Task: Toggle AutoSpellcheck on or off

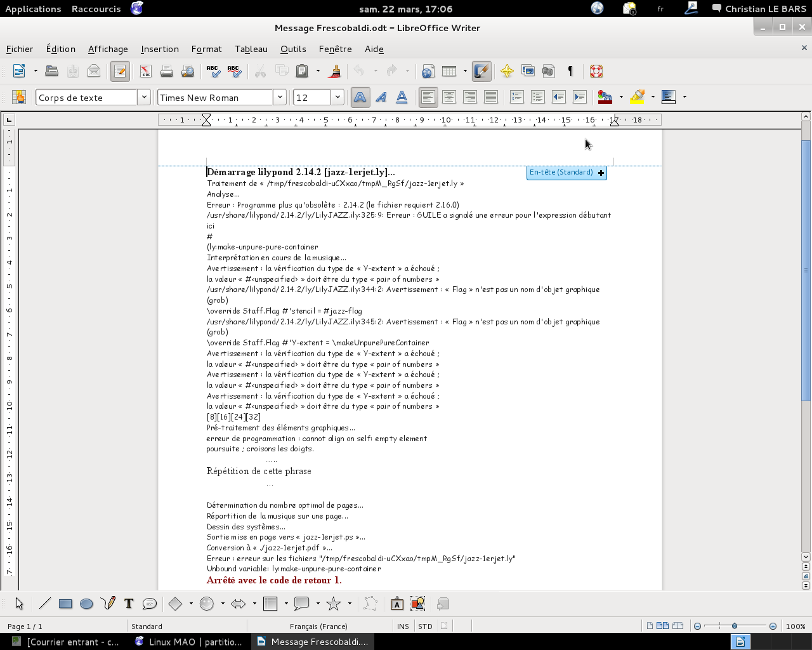Action: (234, 71)
